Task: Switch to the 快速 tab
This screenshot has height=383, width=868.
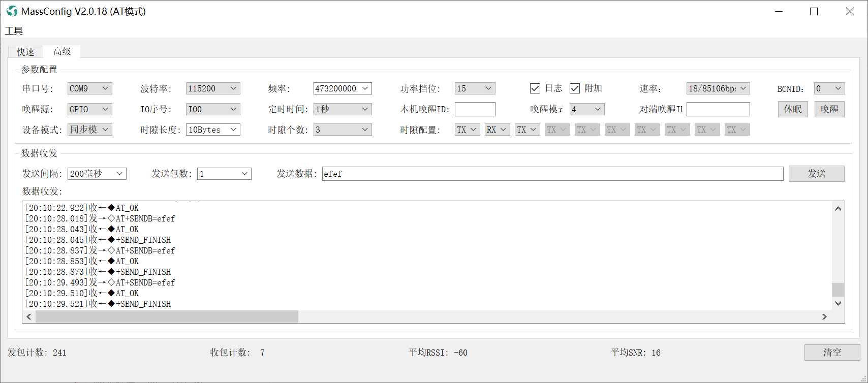Action: 25,52
